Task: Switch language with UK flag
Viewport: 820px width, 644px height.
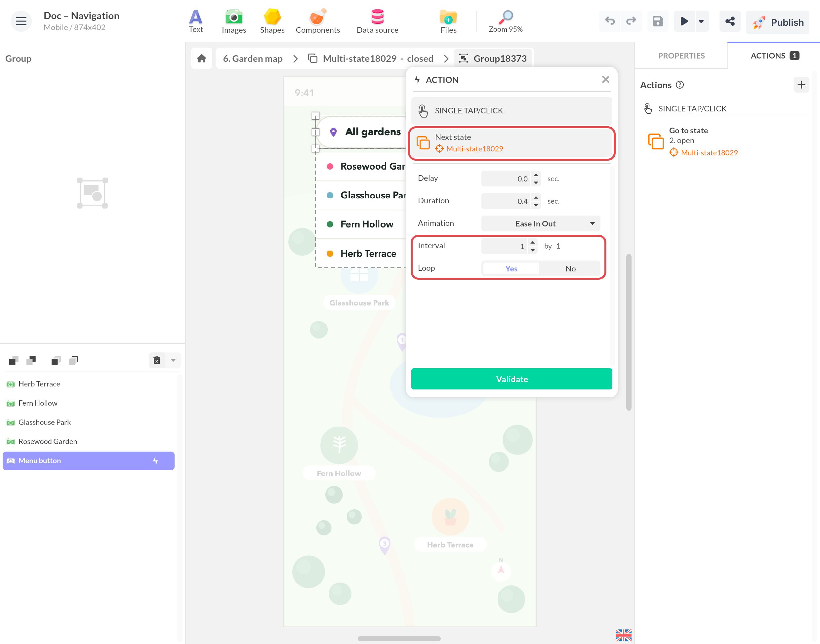Action: click(x=623, y=635)
